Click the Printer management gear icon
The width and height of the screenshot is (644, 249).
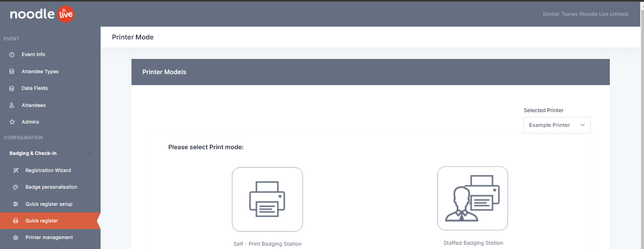click(x=16, y=238)
